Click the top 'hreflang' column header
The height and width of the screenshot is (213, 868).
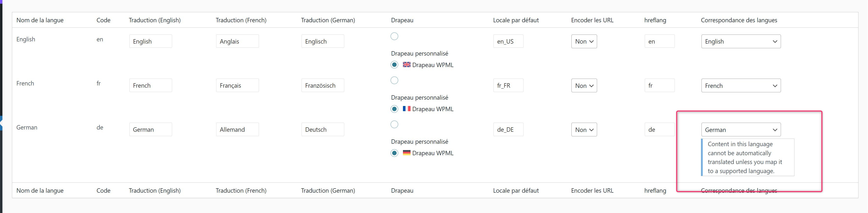click(655, 20)
